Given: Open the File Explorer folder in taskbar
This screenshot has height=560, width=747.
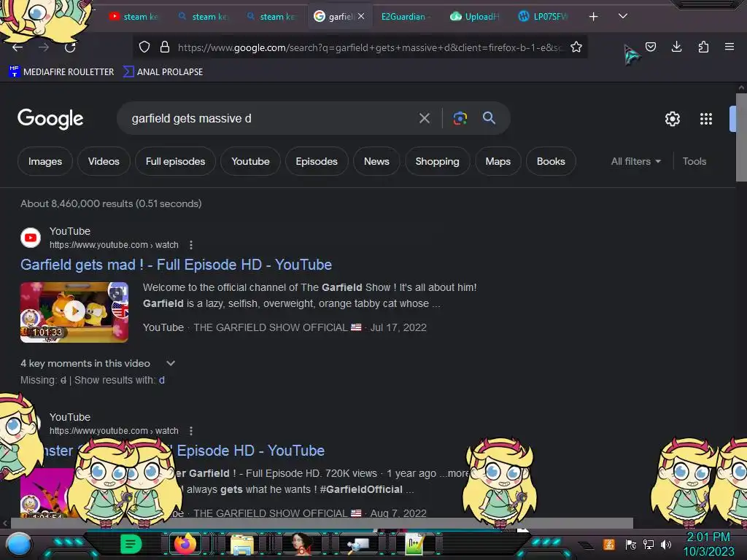Looking at the screenshot, I should coord(242,544).
